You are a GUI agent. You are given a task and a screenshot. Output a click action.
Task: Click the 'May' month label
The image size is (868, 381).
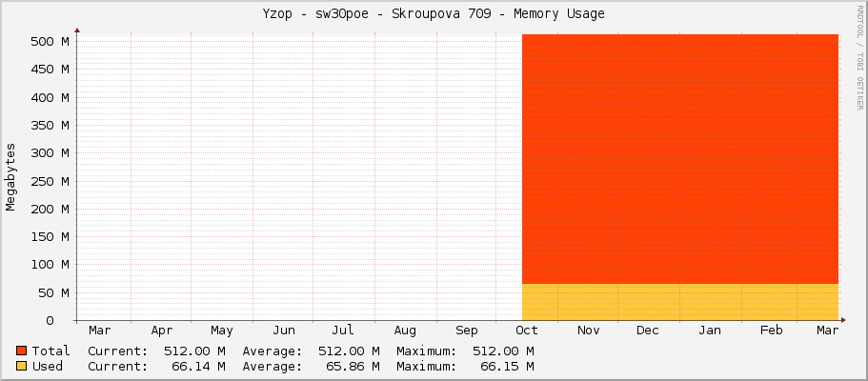(221, 331)
